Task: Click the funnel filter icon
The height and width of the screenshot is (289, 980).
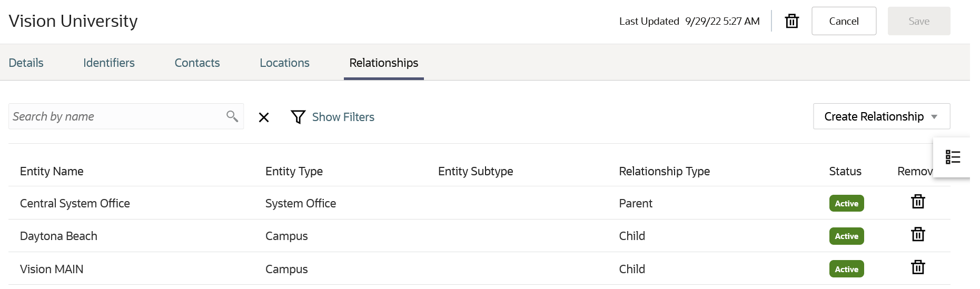Action: pyautogui.click(x=298, y=117)
